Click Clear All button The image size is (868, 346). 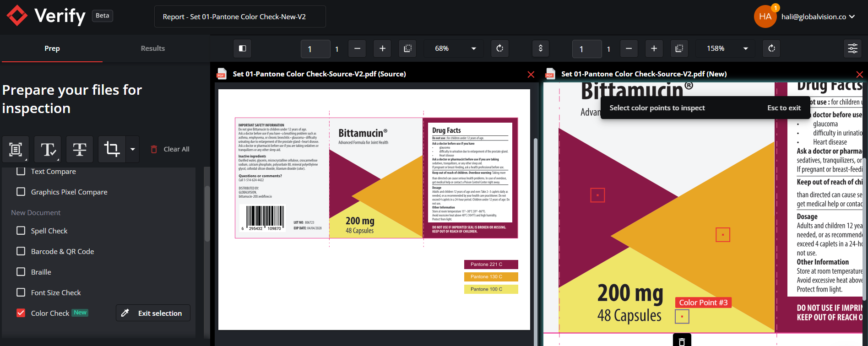[x=170, y=149]
